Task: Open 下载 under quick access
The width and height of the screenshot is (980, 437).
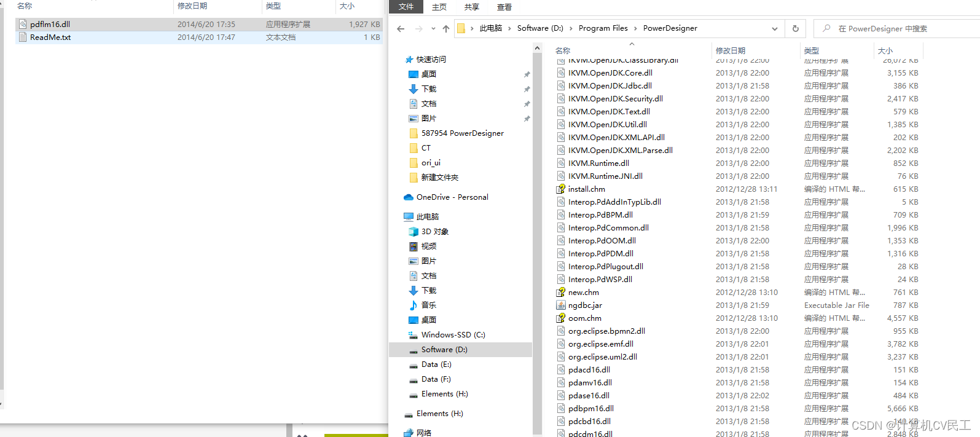Action: tap(429, 89)
